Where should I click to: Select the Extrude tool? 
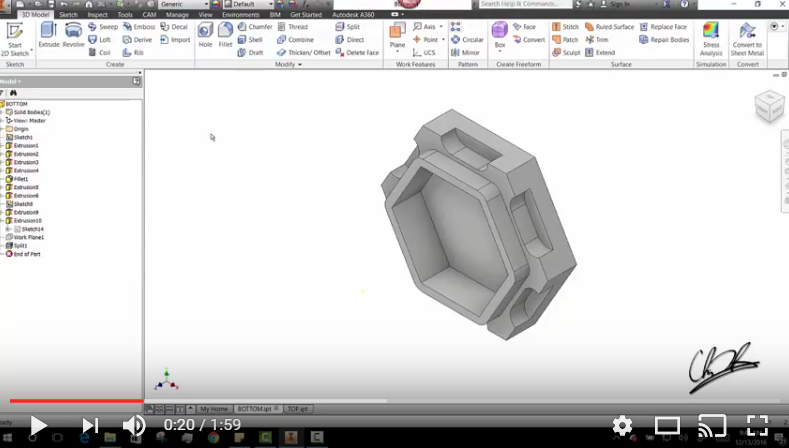click(x=49, y=35)
